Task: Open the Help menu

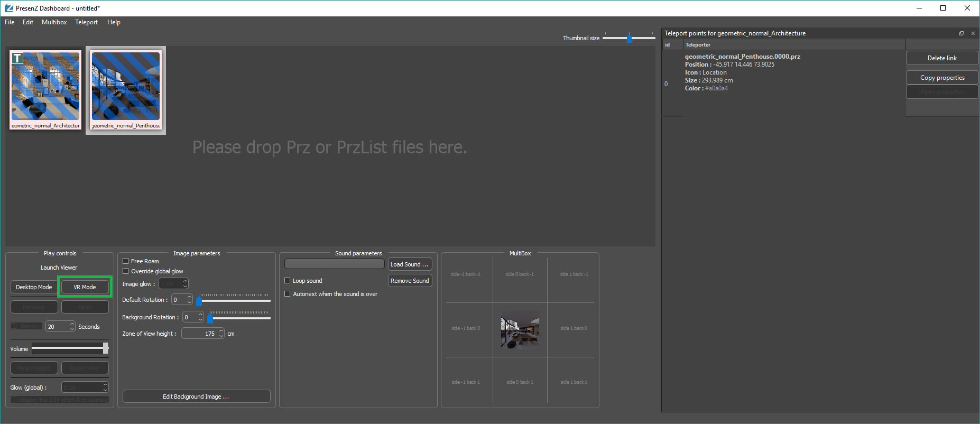Action: pos(114,22)
